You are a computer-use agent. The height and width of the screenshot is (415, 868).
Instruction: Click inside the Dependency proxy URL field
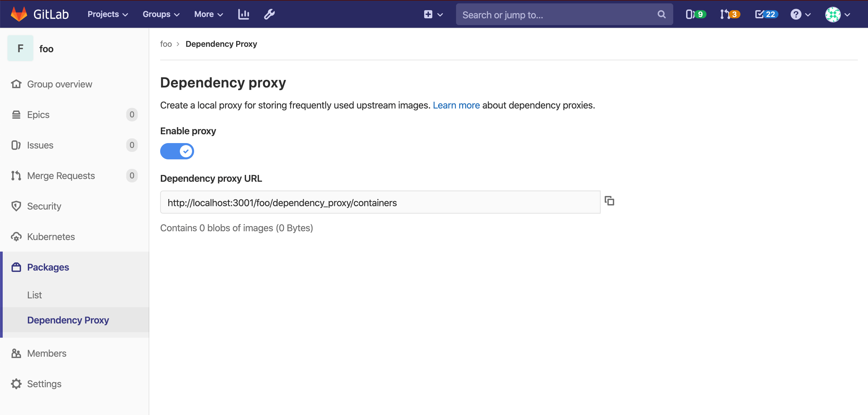tap(373, 202)
